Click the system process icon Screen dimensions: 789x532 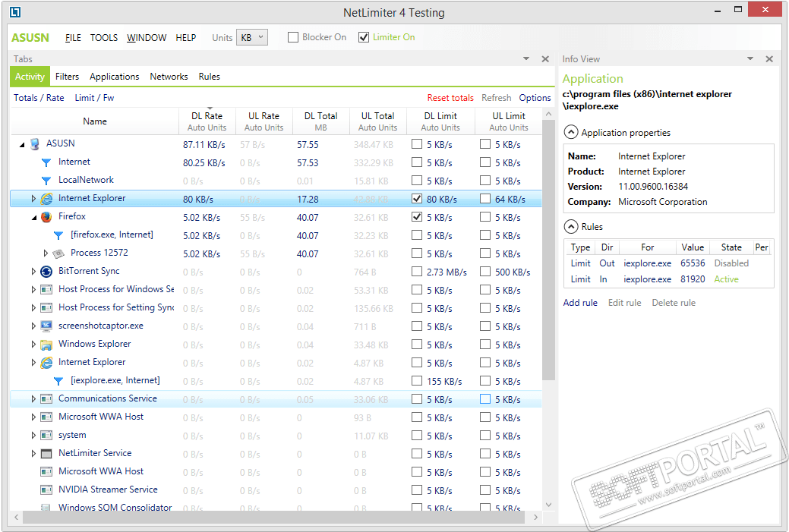pos(46,436)
